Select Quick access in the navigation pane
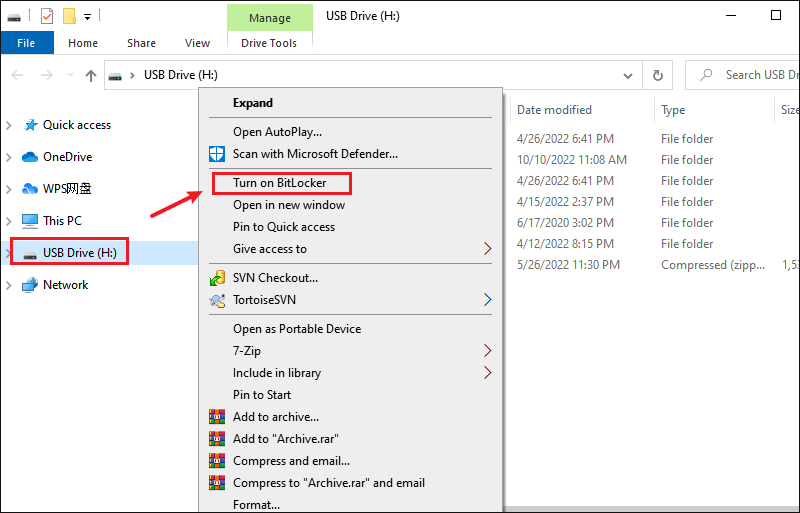Image resolution: width=800 pixels, height=513 pixels. tap(77, 125)
